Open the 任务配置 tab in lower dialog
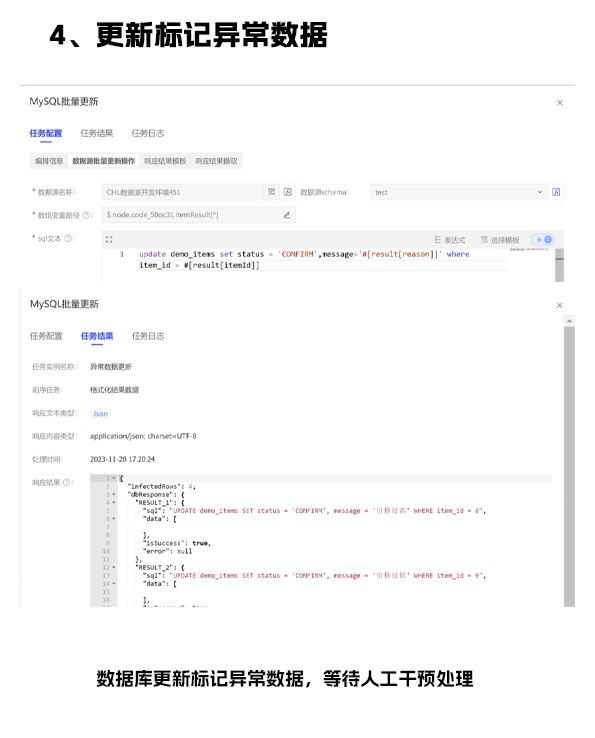Screen dimensions: 595x738 click(x=46, y=336)
